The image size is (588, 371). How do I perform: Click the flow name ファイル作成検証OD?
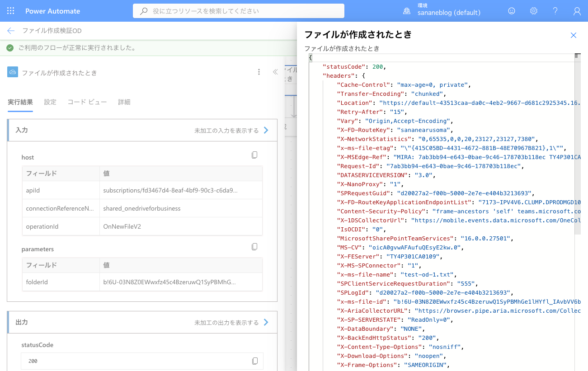coord(52,31)
